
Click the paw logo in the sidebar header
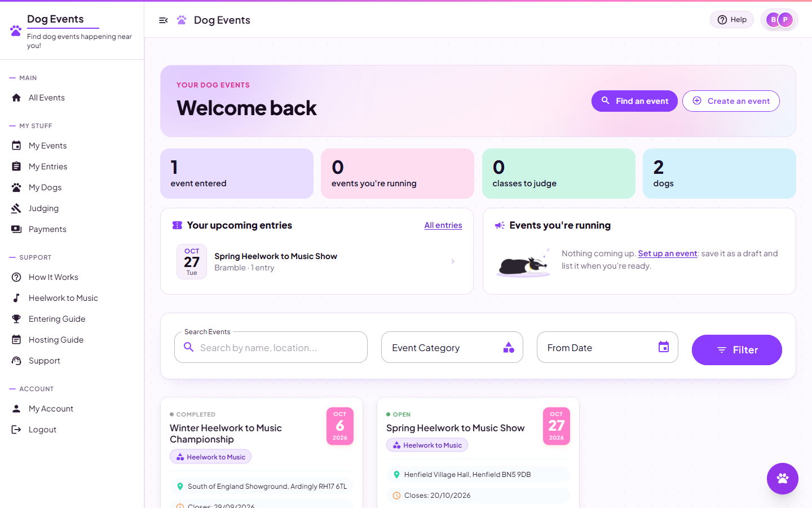(x=16, y=30)
